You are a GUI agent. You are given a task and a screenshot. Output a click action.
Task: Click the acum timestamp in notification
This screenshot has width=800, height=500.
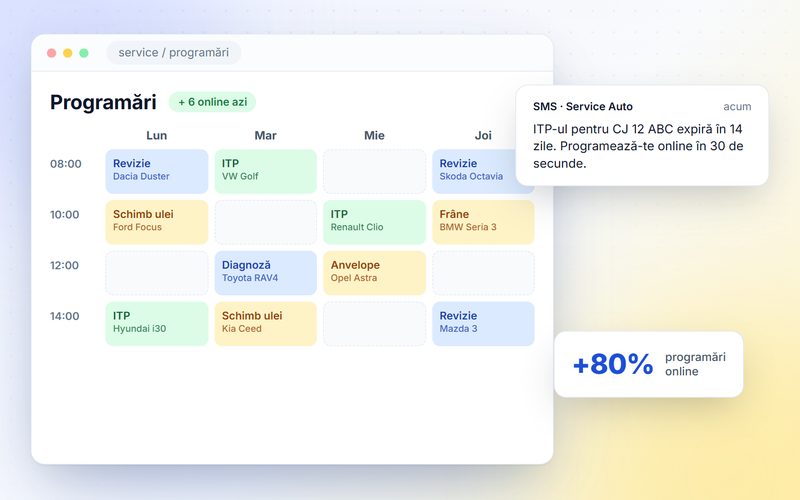(737, 107)
